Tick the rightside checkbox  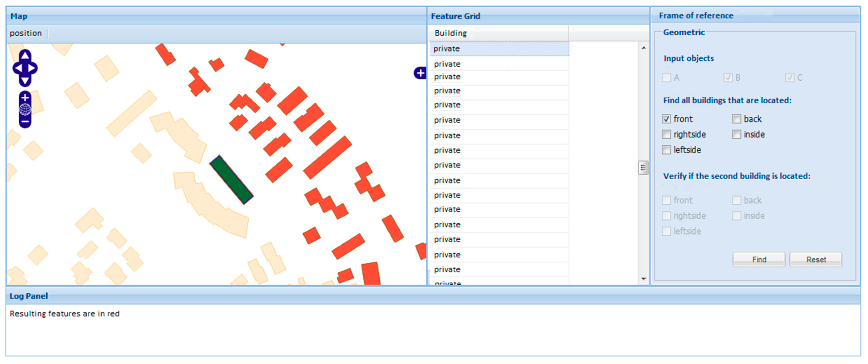coord(666,134)
